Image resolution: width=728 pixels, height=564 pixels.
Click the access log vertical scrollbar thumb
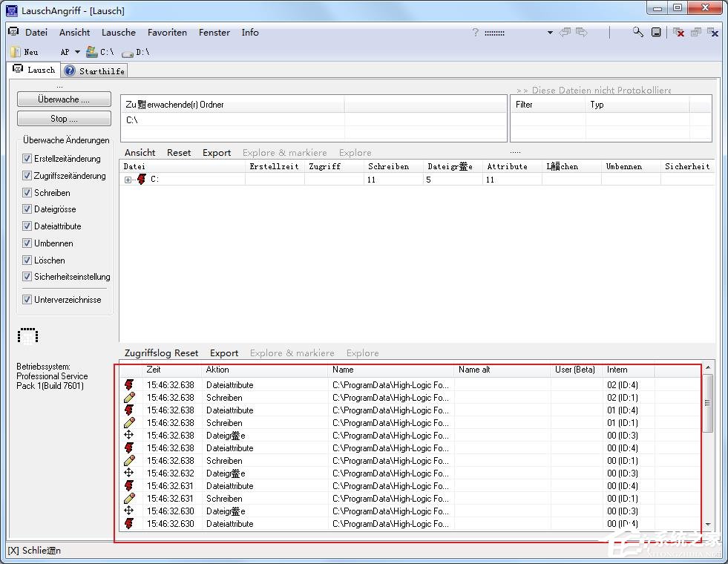point(707,403)
